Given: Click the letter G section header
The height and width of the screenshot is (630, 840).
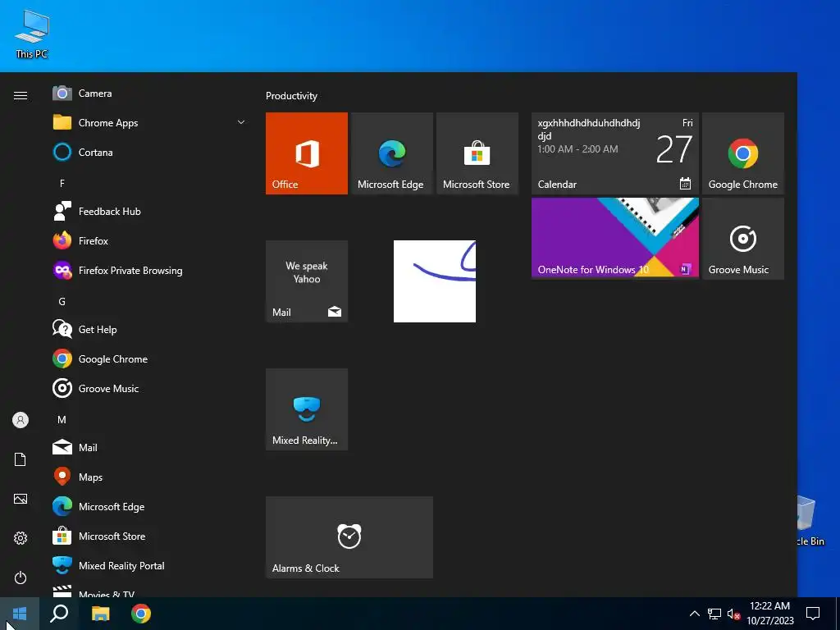Looking at the screenshot, I should pyautogui.click(x=62, y=302).
